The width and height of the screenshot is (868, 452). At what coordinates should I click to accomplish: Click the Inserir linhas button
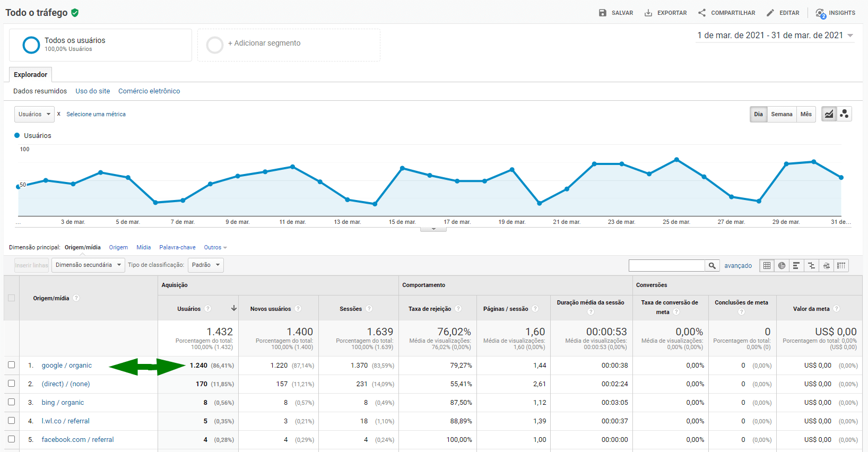31,265
